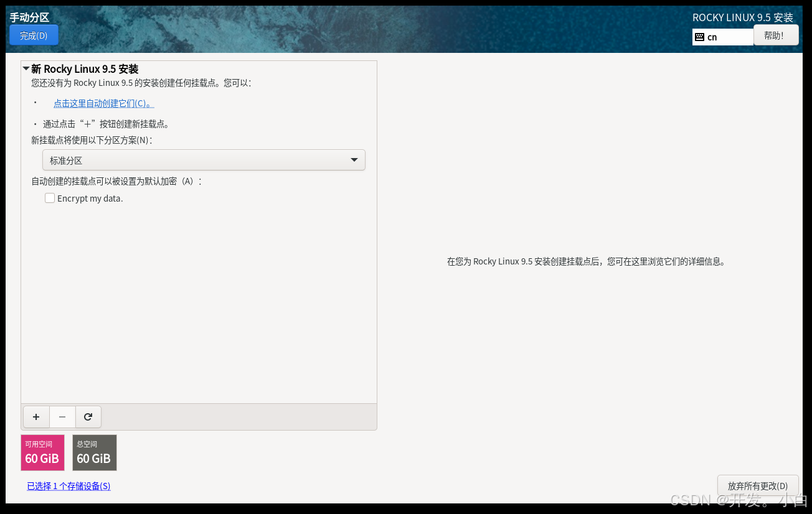The height and width of the screenshot is (514, 812).
Task: Click the plus icon to add a mount point
Action: coord(36,417)
